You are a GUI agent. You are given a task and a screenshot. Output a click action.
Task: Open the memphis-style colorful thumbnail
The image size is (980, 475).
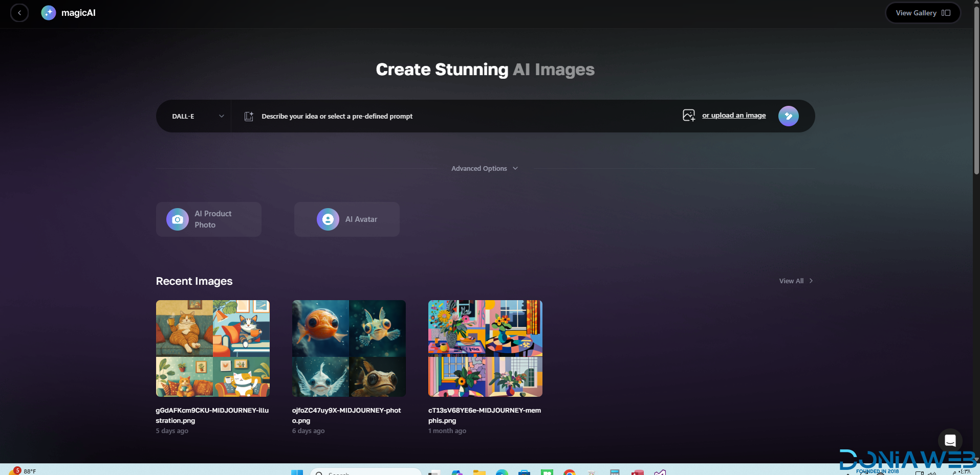485,348
